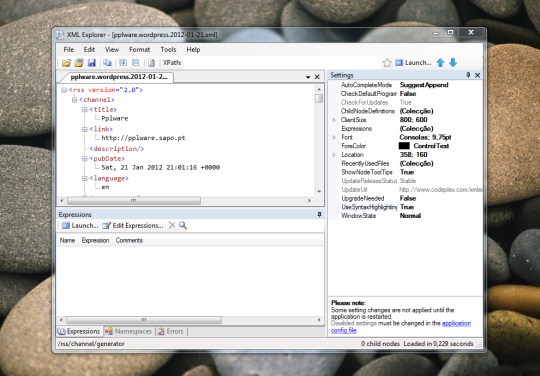
Task: Expand the Font setting
Action: pyautogui.click(x=334, y=137)
